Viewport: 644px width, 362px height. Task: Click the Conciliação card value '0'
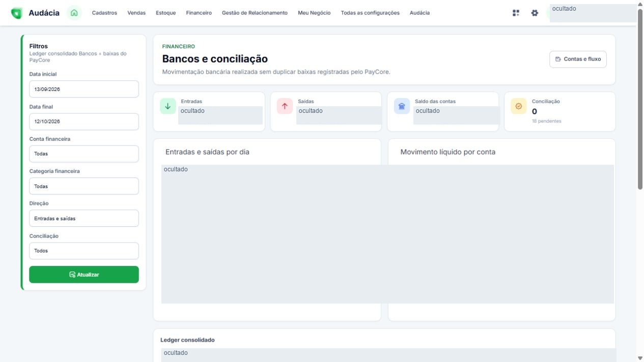pyautogui.click(x=535, y=111)
